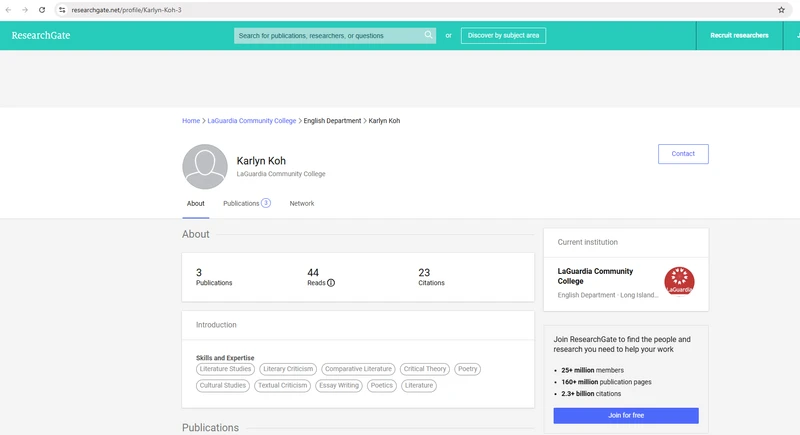Click the Literary Criticism skill tag
The image size is (800, 435).
[x=288, y=369]
